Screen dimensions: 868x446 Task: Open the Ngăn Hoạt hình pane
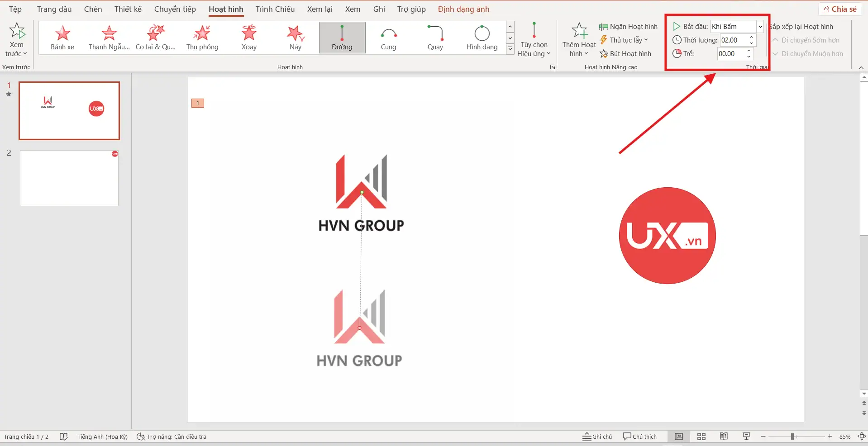tap(628, 27)
